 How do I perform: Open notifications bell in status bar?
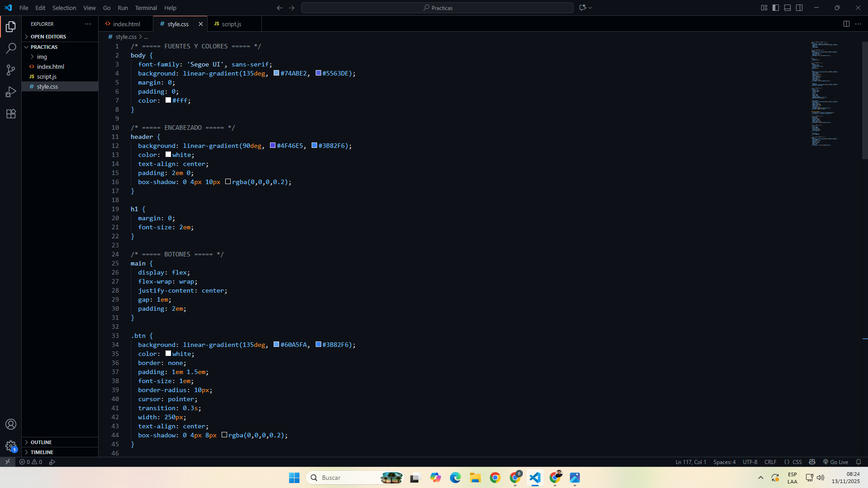pyautogui.click(x=859, y=462)
